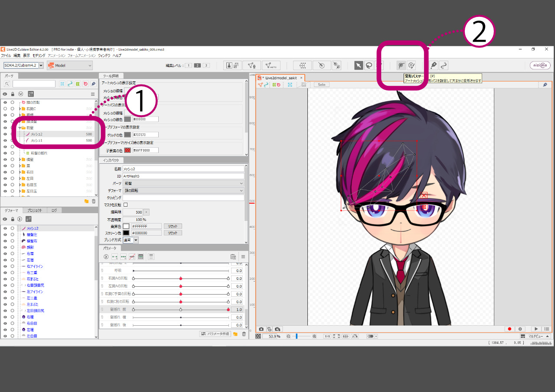Toggle visibility of 前髪 folder
This screenshot has width=555, height=392.
pos(5,128)
